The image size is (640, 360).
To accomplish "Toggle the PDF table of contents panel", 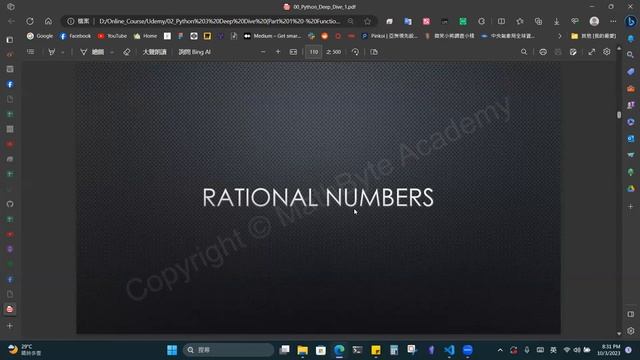I will (31, 52).
